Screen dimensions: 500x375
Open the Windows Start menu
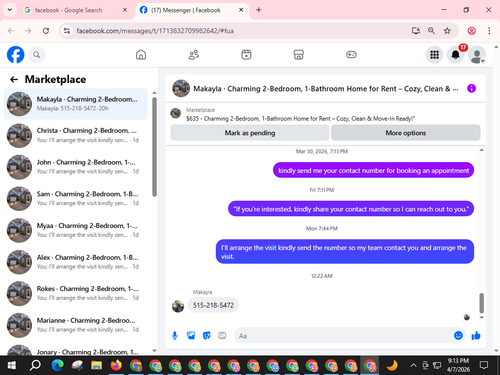(12, 366)
